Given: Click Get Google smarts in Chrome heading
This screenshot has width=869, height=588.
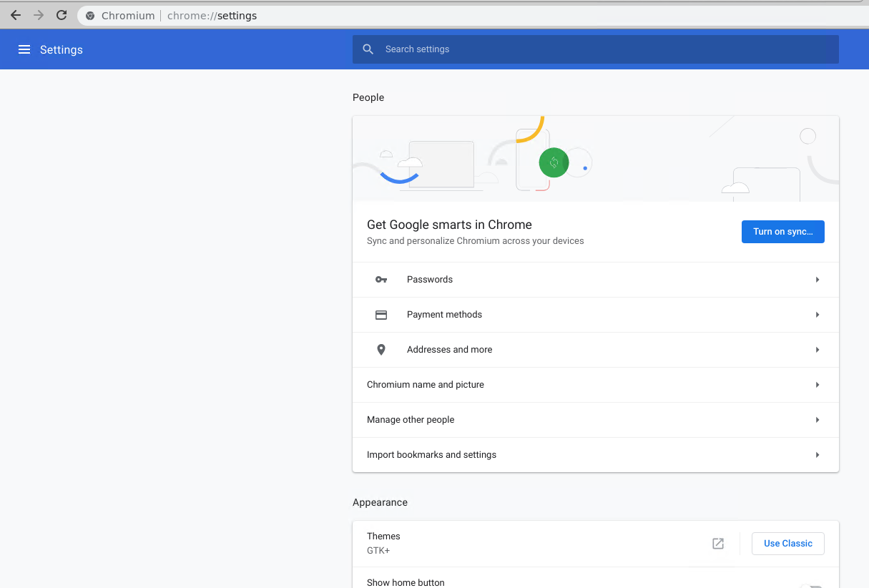Looking at the screenshot, I should click(x=449, y=225).
